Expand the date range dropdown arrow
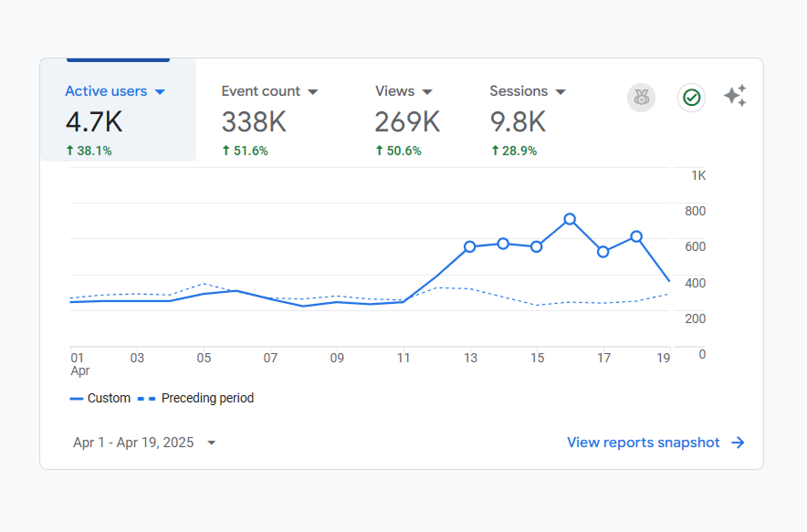The width and height of the screenshot is (807, 532). [211, 443]
